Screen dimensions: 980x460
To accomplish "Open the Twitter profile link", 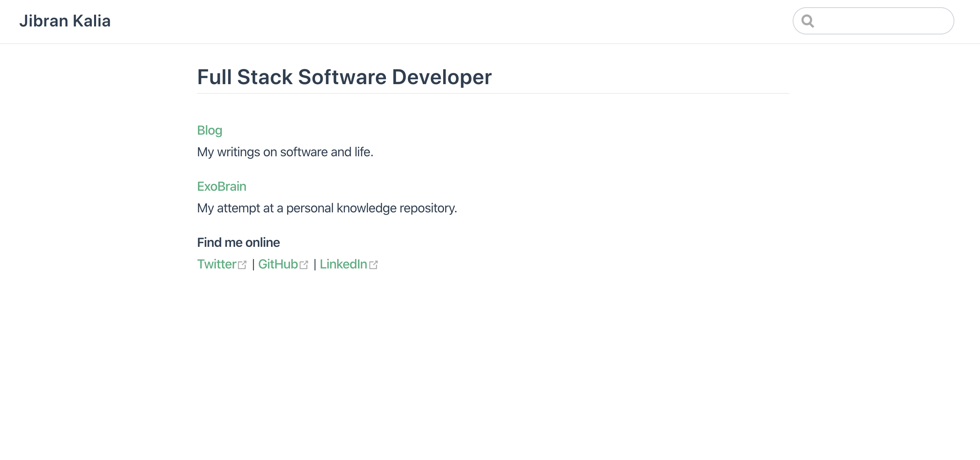I will (x=217, y=264).
